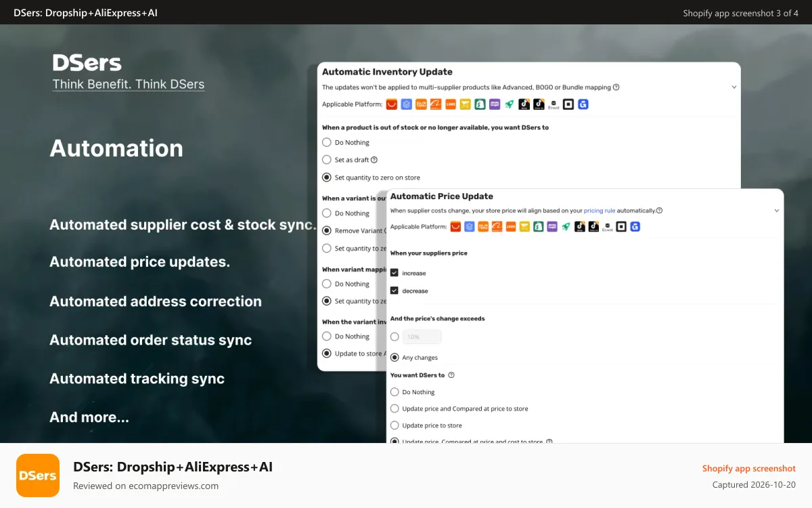This screenshot has height=508, width=812.
Task: Collapse the Automatic Price Update section chevron
Action: (777, 211)
